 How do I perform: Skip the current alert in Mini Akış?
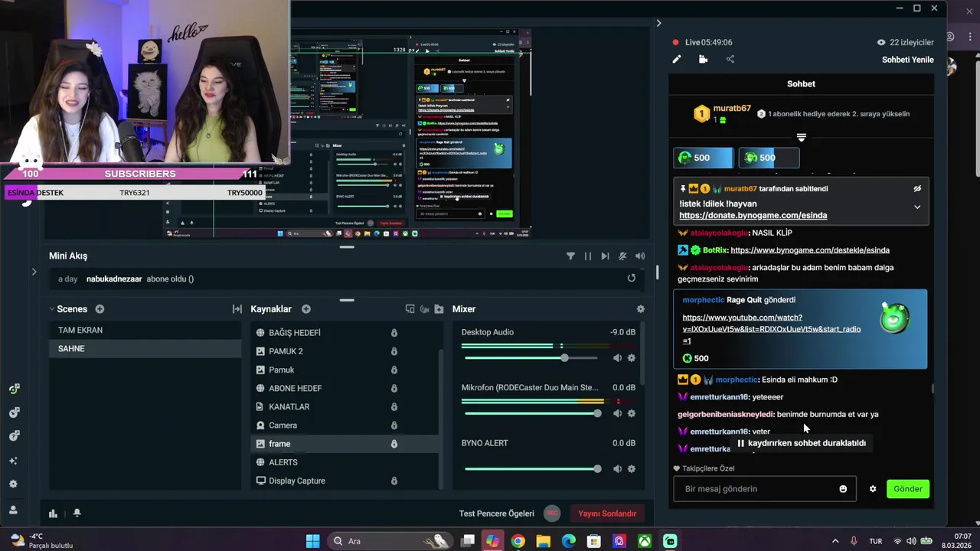point(605,256)
